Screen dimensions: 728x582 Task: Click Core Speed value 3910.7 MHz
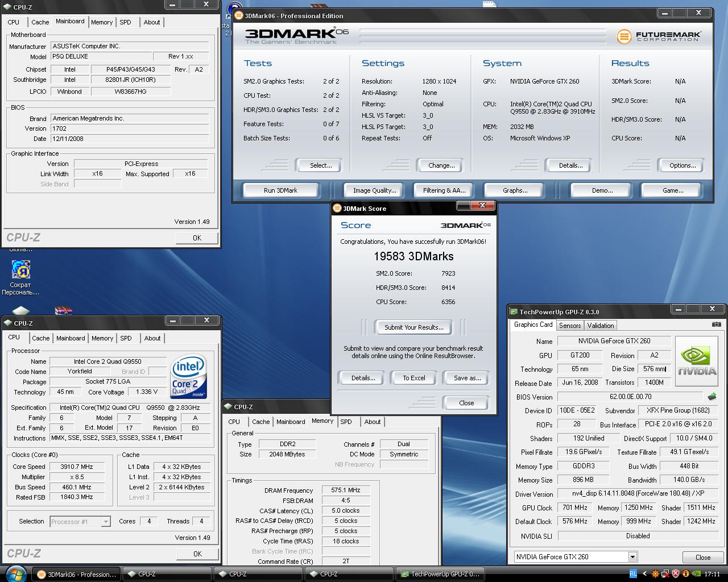(77, 467)
